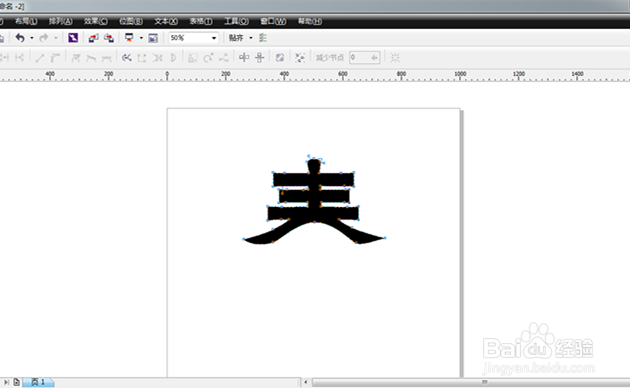Click the options icon next to 贴齐

pyautogui.click(x=263, y=38)
